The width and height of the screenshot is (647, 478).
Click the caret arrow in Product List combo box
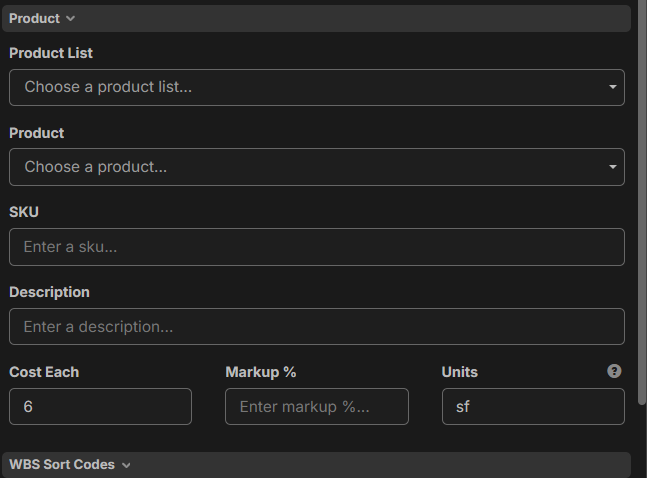[612, 87]
